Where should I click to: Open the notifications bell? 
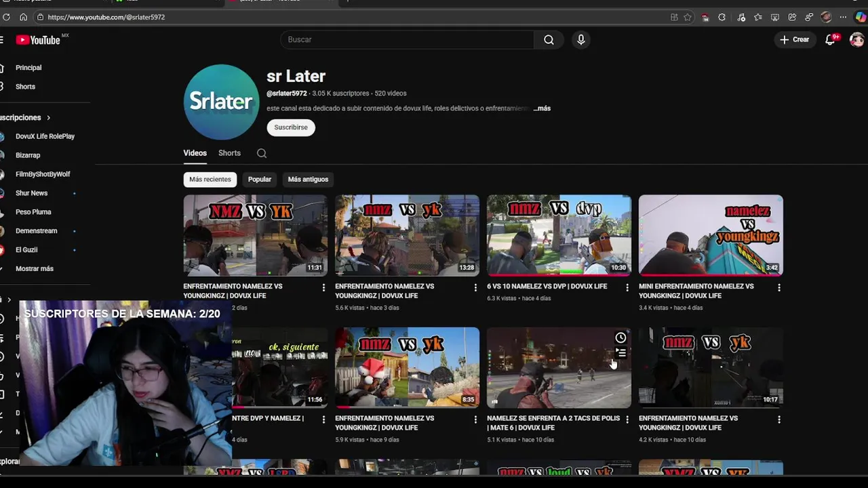coord(830,39)
